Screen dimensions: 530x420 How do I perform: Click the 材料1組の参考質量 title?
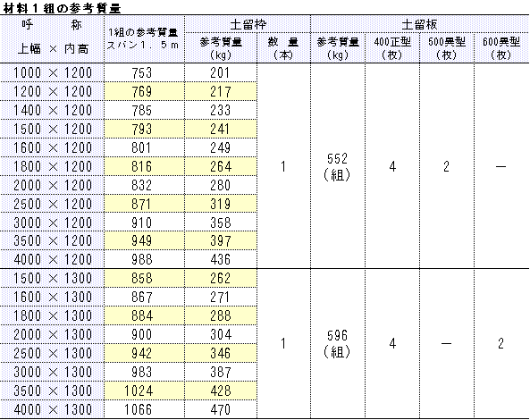click(x=62, y=8)
